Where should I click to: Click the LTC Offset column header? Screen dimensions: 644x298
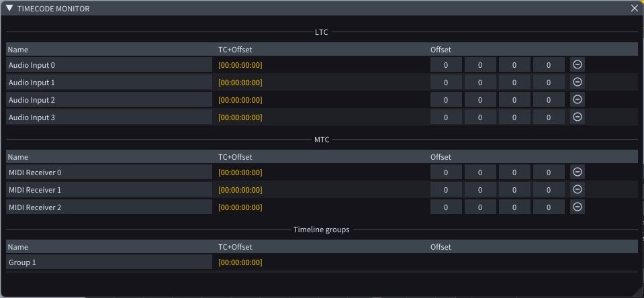(441, 50)
